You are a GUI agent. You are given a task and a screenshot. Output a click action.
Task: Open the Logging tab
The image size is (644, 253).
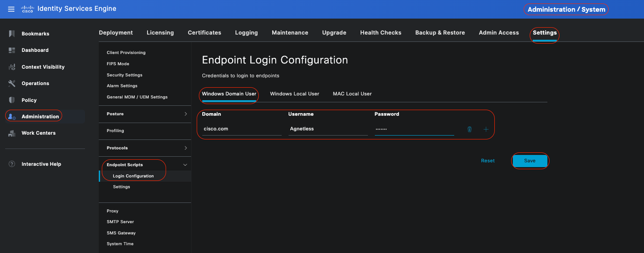coord(246,32)
